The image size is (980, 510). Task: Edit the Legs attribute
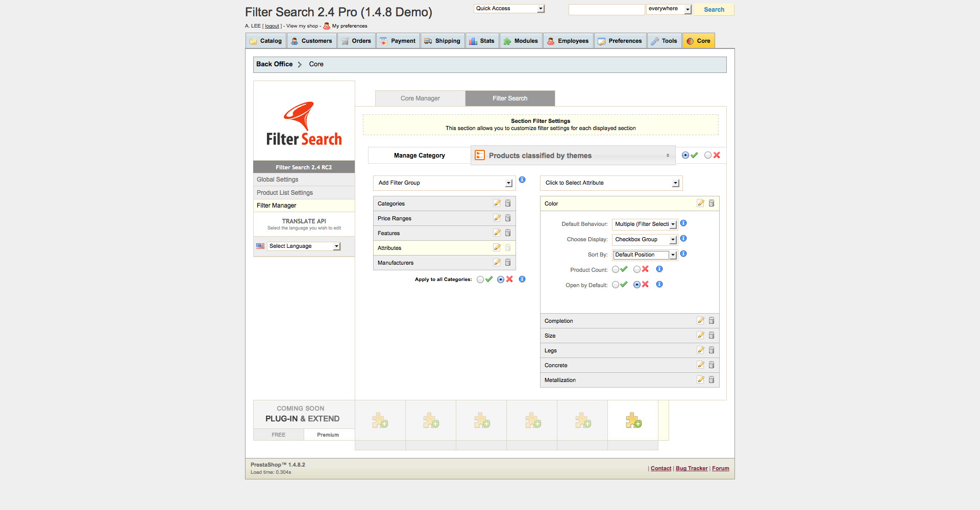point(701,350)
